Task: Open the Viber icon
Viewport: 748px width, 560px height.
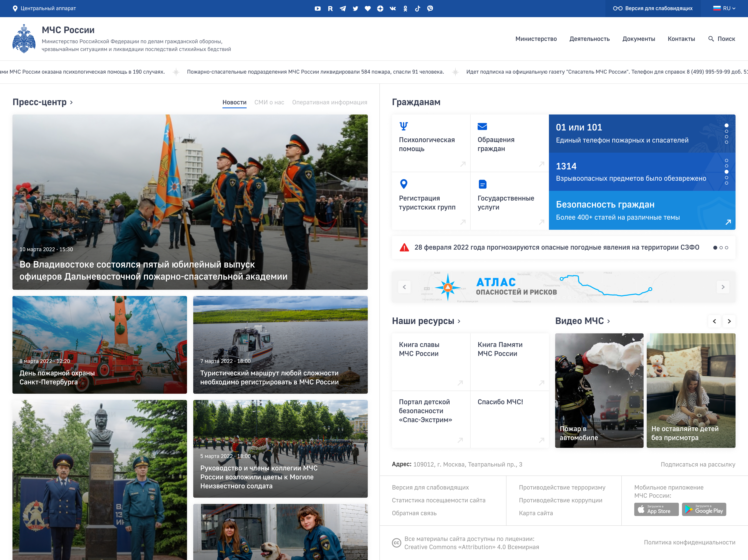Action: point(430,8)
